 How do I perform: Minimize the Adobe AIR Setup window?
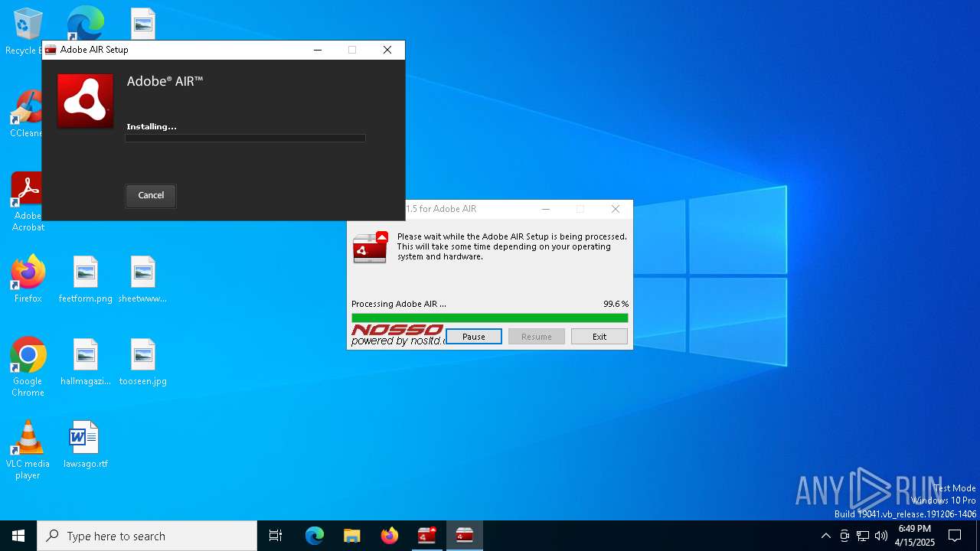(x=318, y=50)
